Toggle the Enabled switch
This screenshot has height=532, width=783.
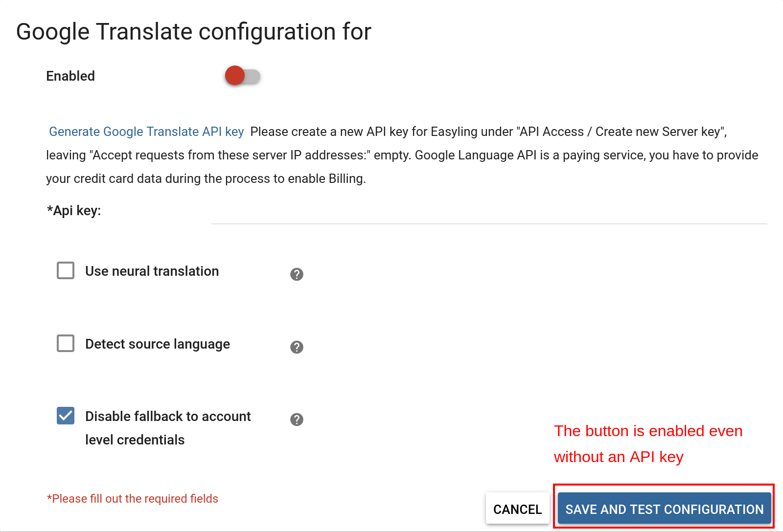[x=242, y=76]
